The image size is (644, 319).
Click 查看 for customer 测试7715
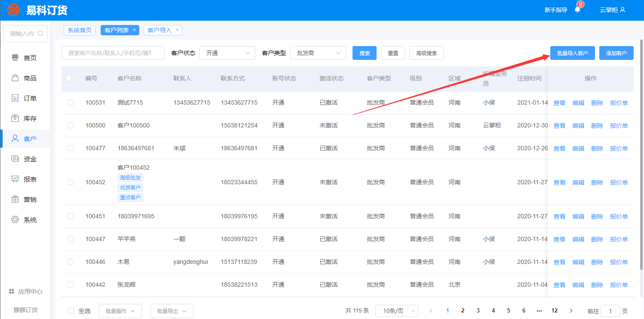point(559,103)
